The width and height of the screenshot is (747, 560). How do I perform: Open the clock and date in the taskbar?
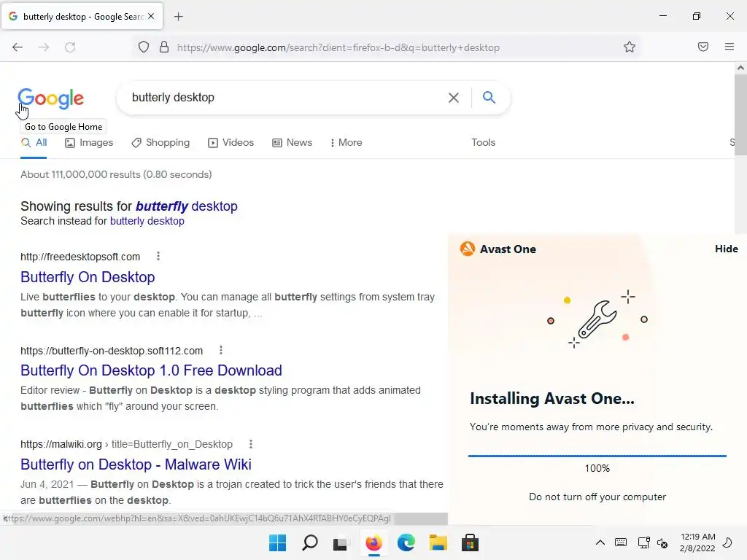[x=697, y=542]
